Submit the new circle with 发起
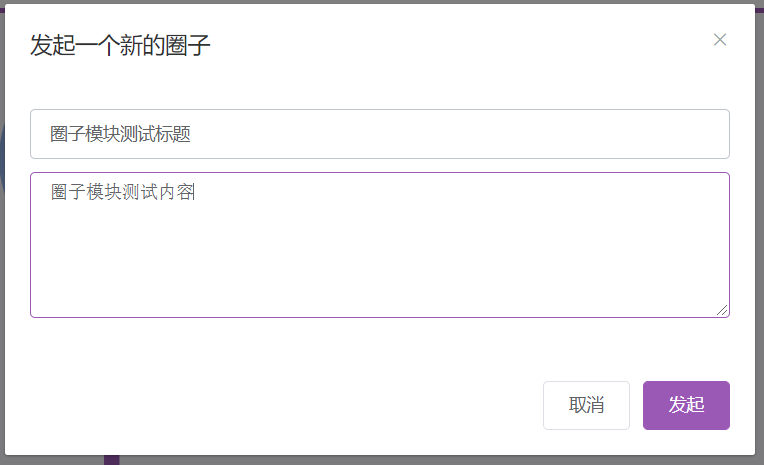764x465 pixels. coord(686,405)
